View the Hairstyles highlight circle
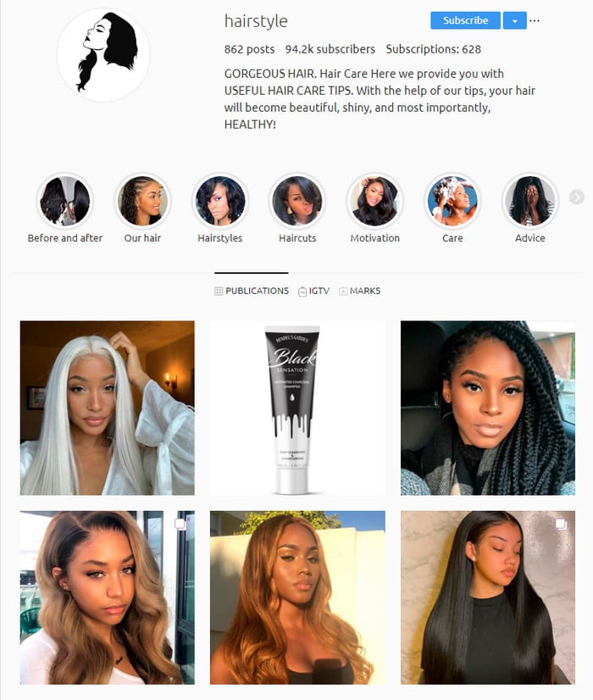This screenshot has height=700, width=593. click(220, 201)
